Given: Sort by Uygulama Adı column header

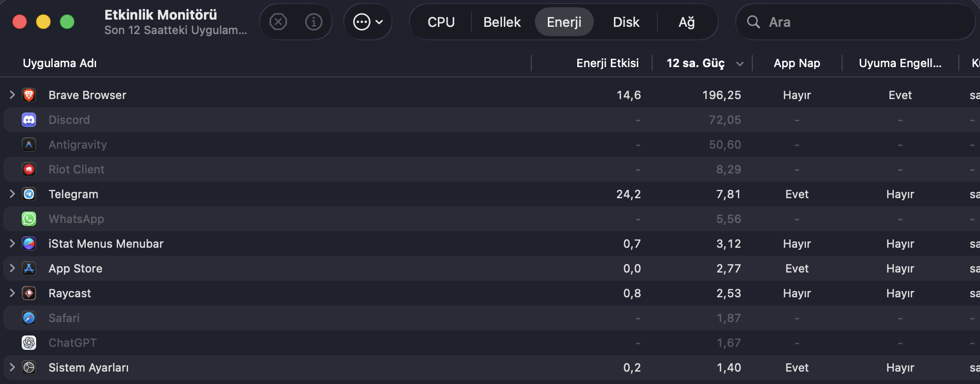Looking at the screenshot, I should coord(60,63).
